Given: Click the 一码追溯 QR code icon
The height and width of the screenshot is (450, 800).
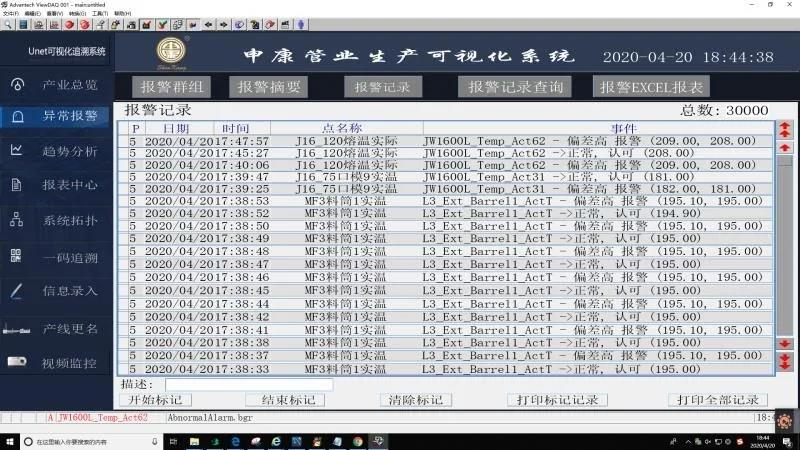Looking at the screenshot, I should click(17, 257).
